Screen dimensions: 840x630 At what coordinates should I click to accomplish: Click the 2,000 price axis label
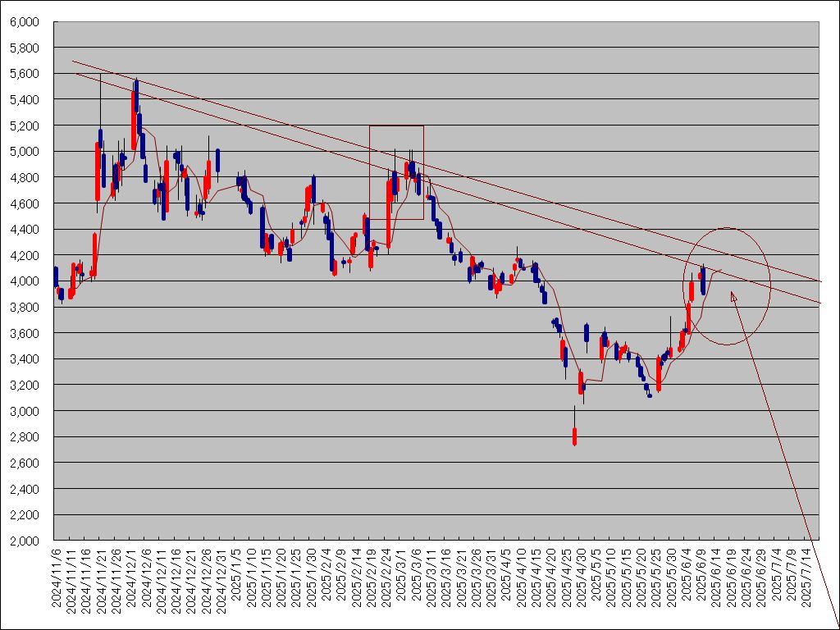click(25, 541)
